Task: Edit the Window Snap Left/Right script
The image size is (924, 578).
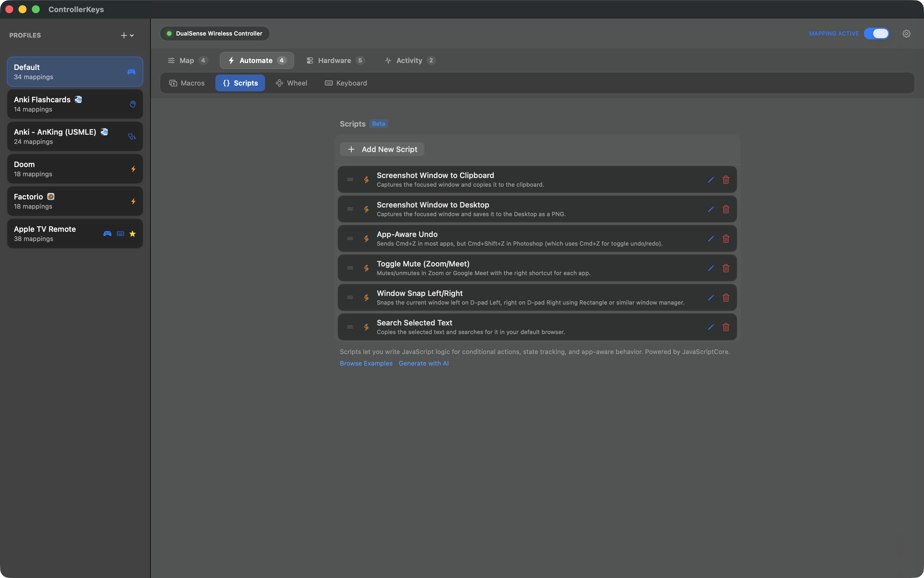Action: [711, 297]
